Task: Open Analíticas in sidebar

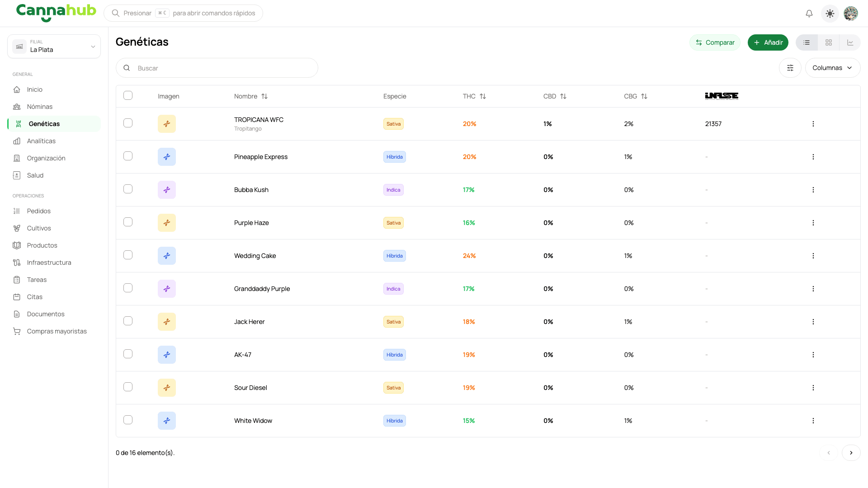Action: click(x=54, y=141)
